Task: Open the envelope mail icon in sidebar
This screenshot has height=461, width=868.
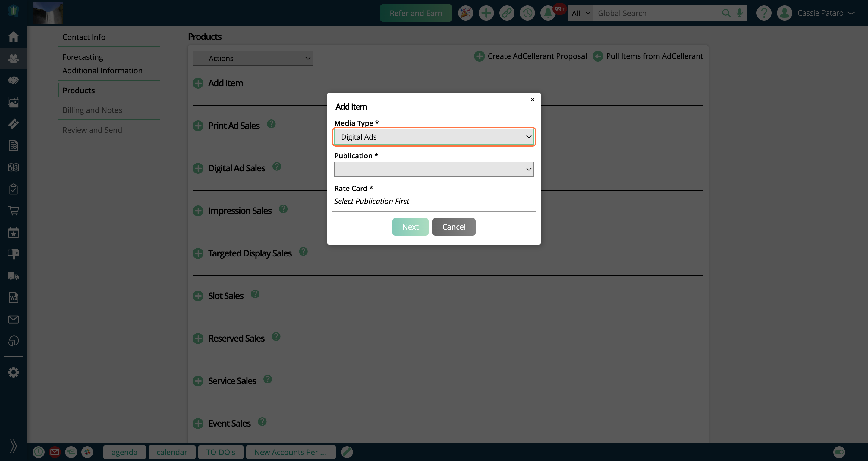Action: 14,320
